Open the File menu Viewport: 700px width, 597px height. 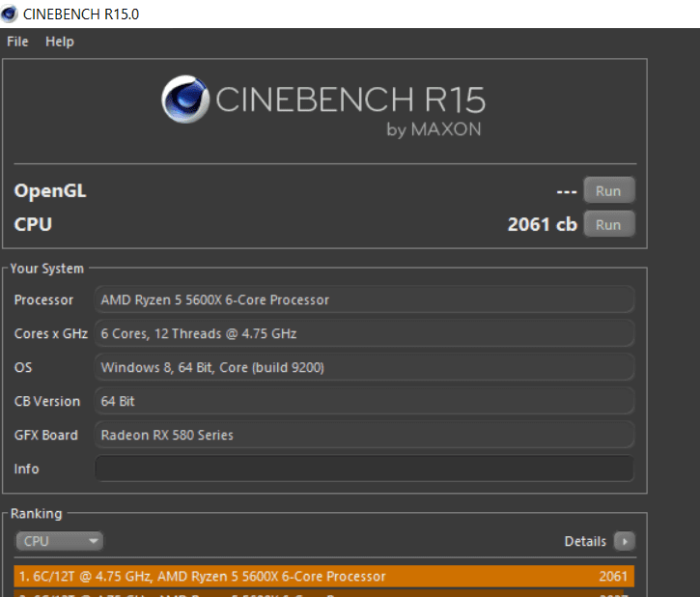(x=17, y=42)
